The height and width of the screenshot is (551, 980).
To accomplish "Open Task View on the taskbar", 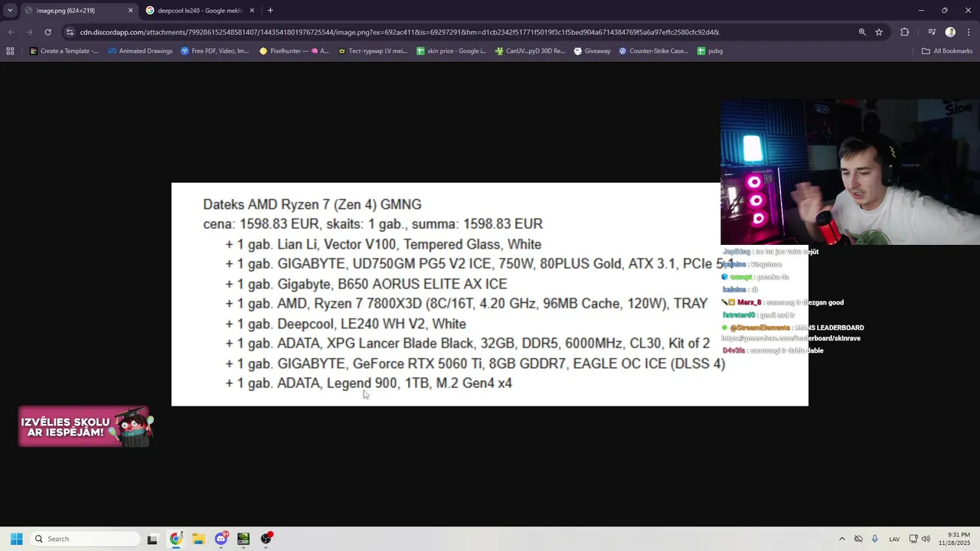I will click(152, 539).
